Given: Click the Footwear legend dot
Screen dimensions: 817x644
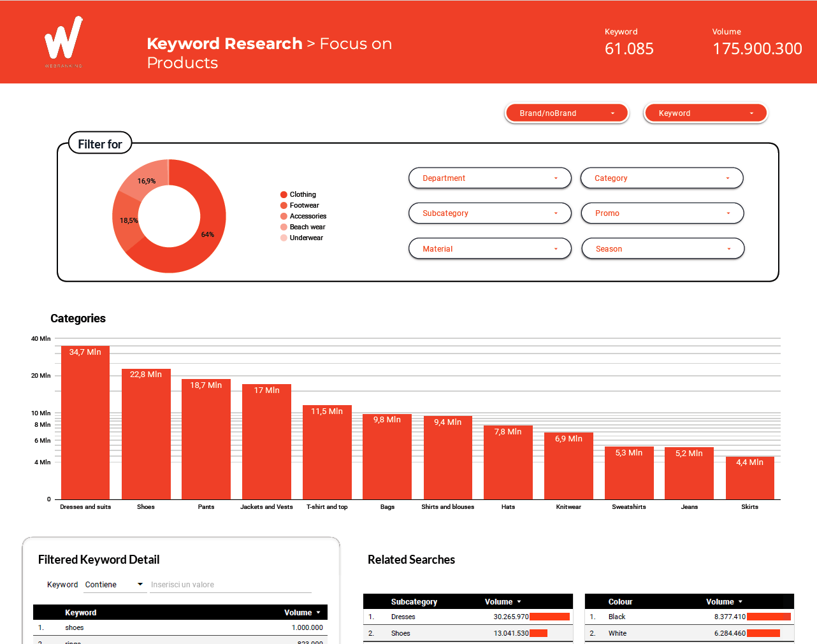Looking at the screenshot, I should 282,205.
